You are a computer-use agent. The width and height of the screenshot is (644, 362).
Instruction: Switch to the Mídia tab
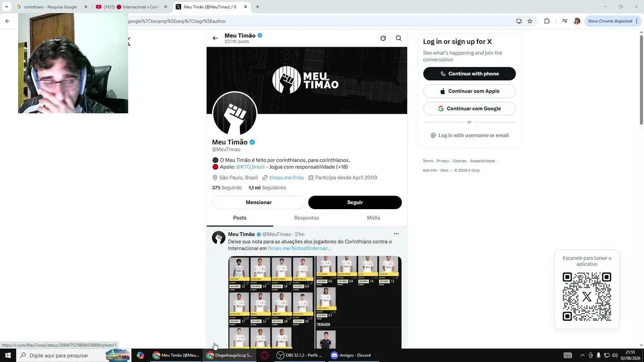tap(373, 218)
